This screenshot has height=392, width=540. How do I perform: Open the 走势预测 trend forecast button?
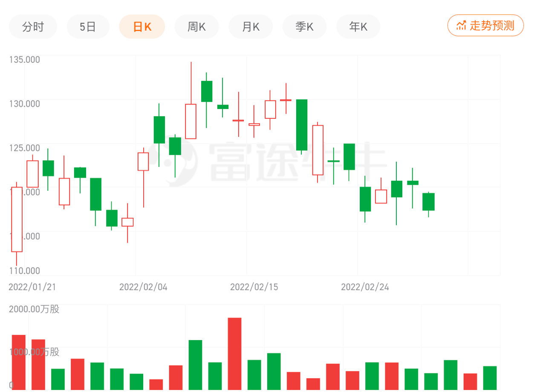coord(485,26)
